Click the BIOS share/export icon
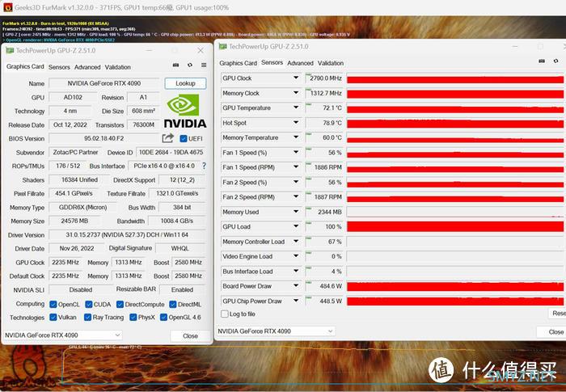The image size is (566, 392). coord(167,138)
